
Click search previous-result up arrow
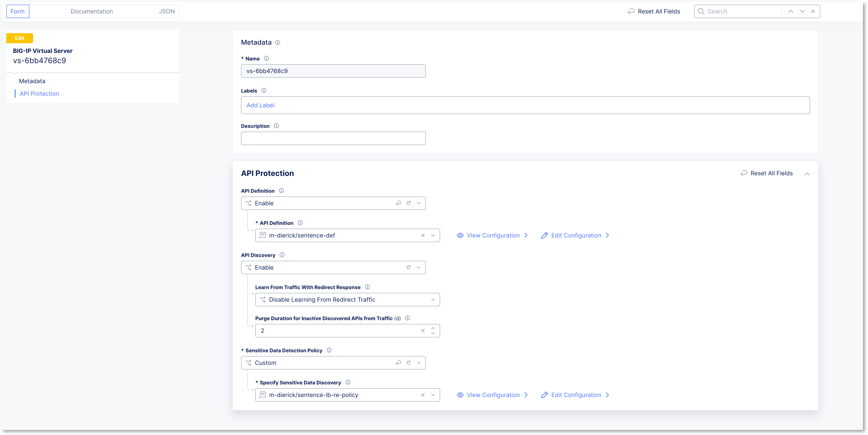pyautogui.click(x=790, y=12)
